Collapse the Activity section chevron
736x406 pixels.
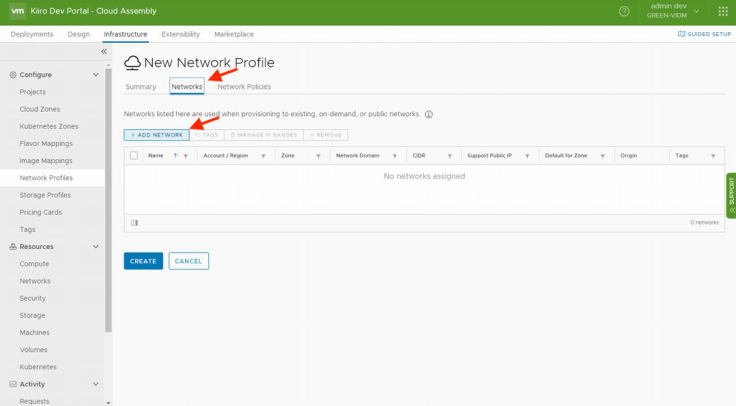(96, 384)
